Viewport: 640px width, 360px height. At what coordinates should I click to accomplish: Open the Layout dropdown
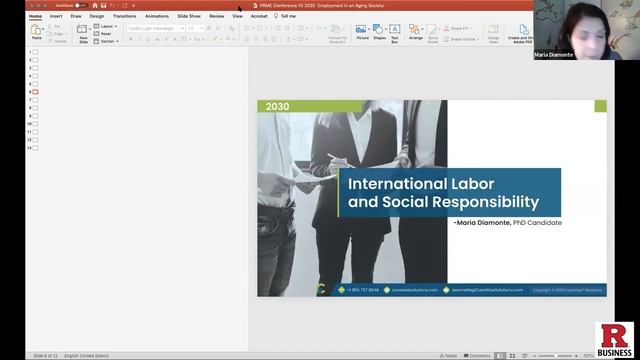[106, 26]
